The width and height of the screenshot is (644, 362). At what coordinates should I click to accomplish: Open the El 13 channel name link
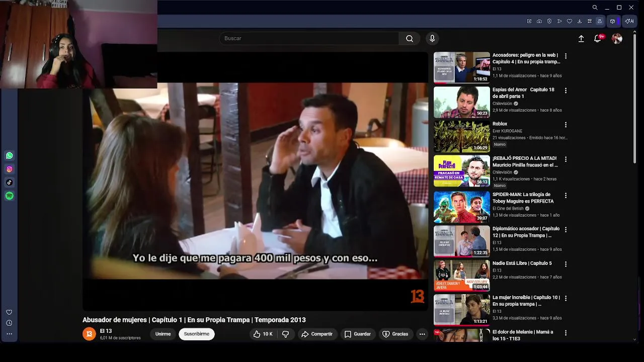click(106, 331)
